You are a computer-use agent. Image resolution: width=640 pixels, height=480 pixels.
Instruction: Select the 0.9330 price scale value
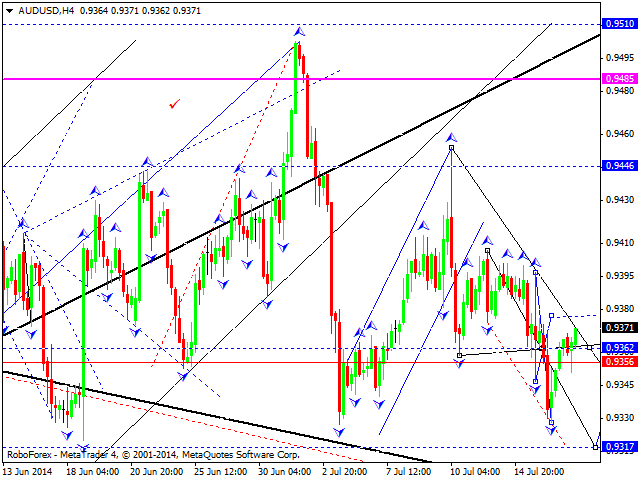click(x=620, y=418)
